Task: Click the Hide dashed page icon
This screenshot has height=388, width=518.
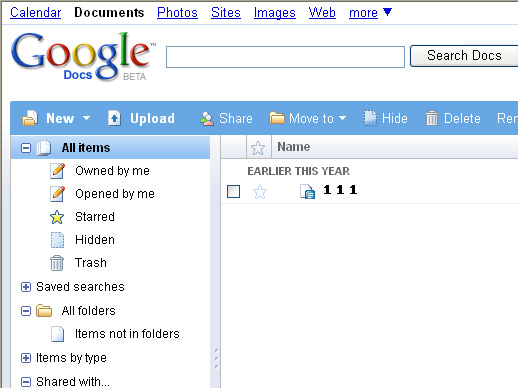Action: click(x=370, y=118)
